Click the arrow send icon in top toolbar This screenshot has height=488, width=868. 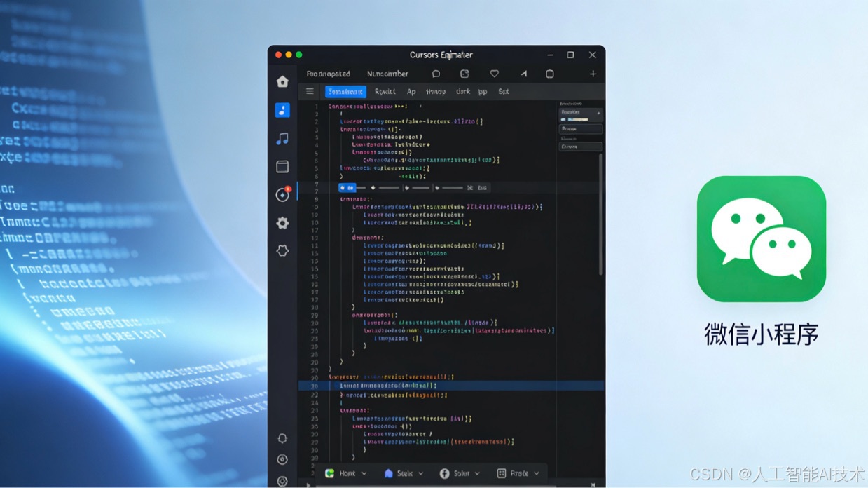[523, 74]
